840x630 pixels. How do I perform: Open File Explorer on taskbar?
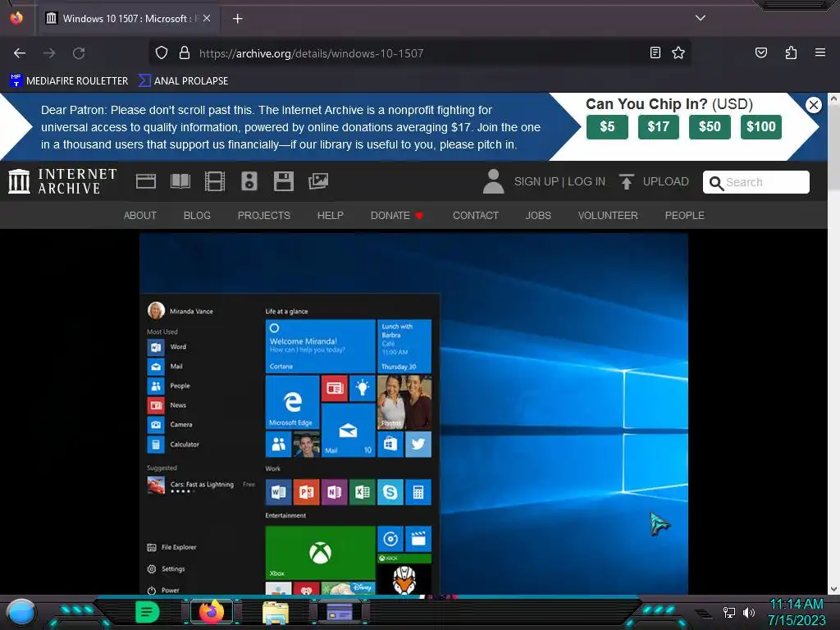pyautogui.click(x=276, y=612)
